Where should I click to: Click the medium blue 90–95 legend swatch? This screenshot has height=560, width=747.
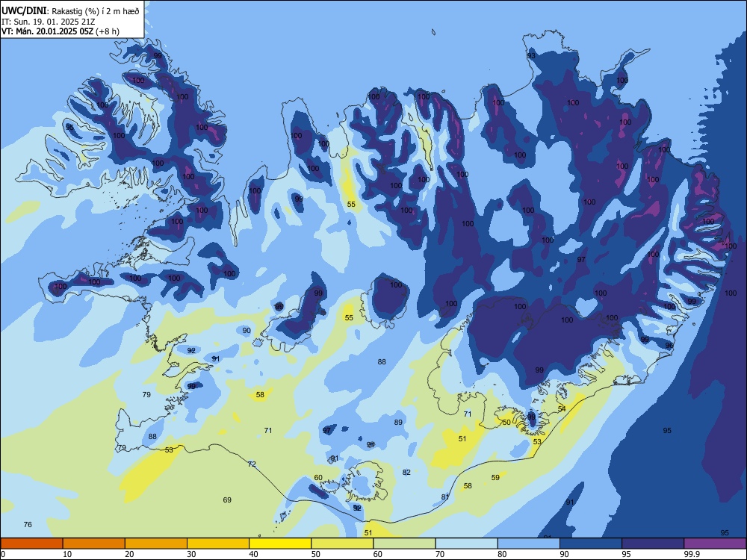pyautogui.click(x=591, y=544)
